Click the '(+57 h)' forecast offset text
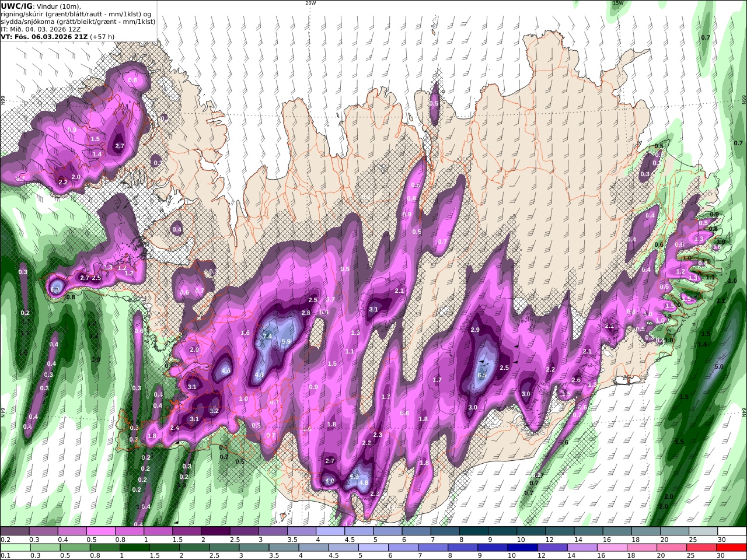Screen dimensions: 747x560 (103, 36)
